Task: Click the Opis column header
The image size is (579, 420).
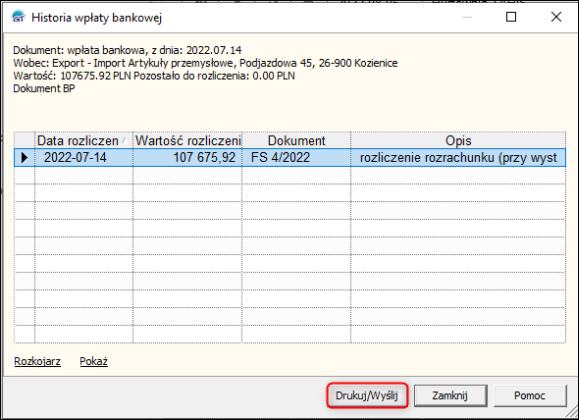Action: click(458, 140)
